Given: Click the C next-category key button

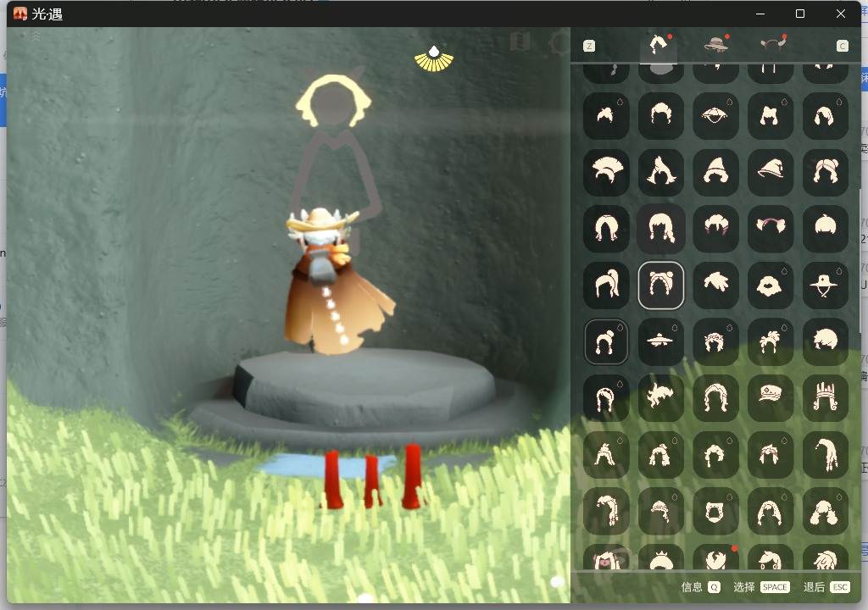Looking at the screenshot, I should 842,46.
